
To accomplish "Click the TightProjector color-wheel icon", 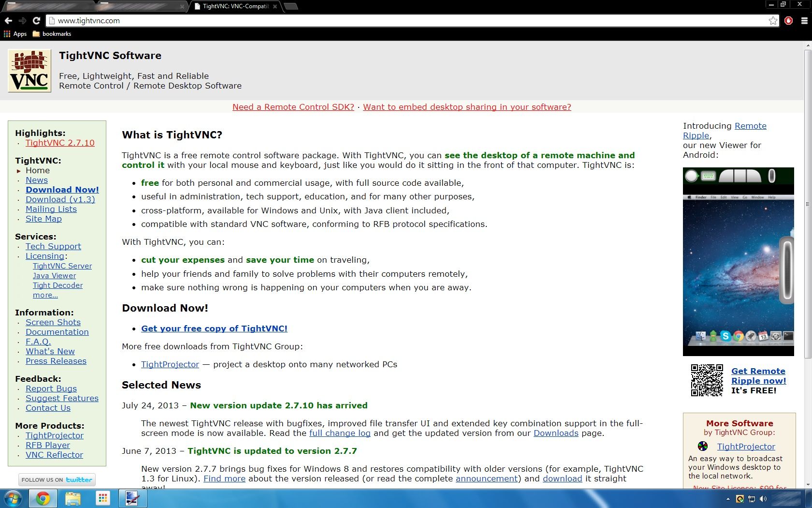I will pos(702,446).
